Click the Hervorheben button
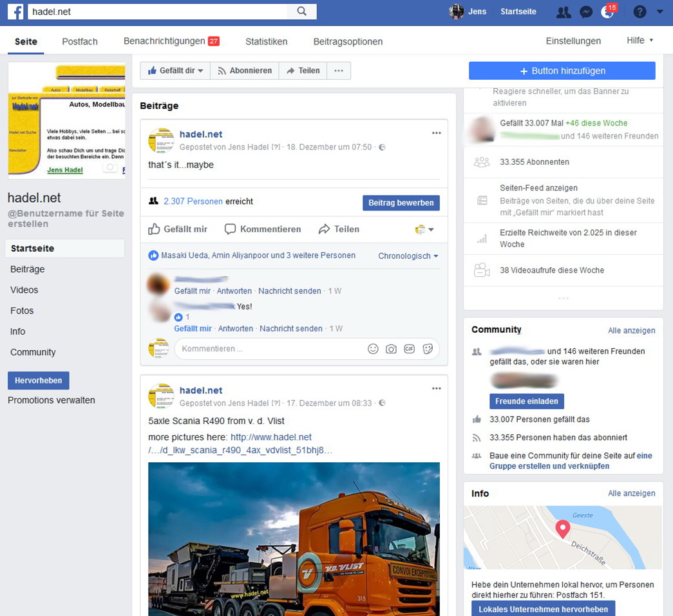Image resolution: width=673 pixels, height=616 pixels. (x=38, y=380)
